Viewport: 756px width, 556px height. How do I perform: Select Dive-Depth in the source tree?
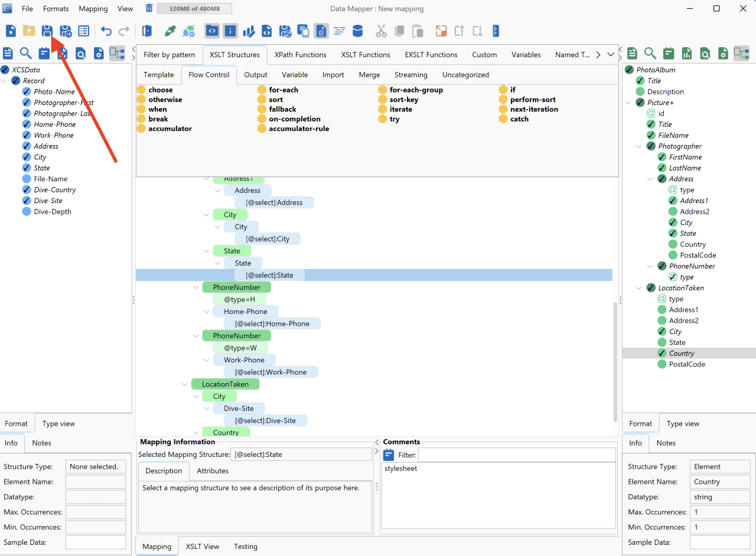pyautogui.click(x=53, y=212)
